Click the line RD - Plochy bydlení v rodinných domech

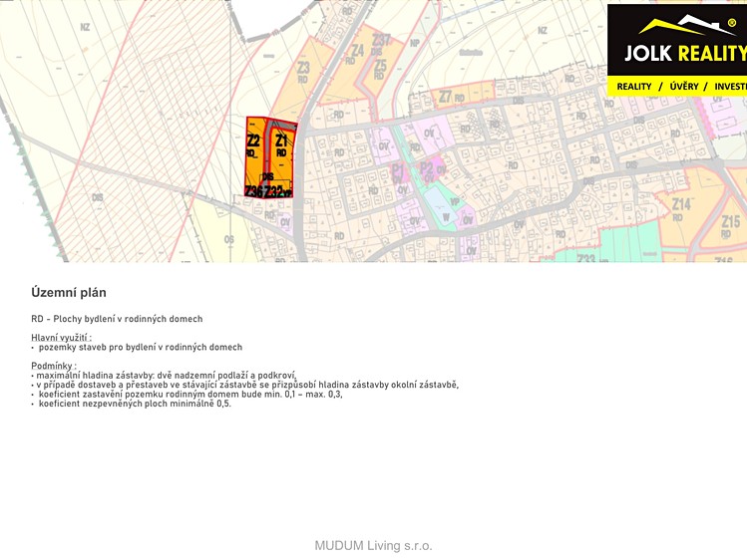tap(117, 319)
